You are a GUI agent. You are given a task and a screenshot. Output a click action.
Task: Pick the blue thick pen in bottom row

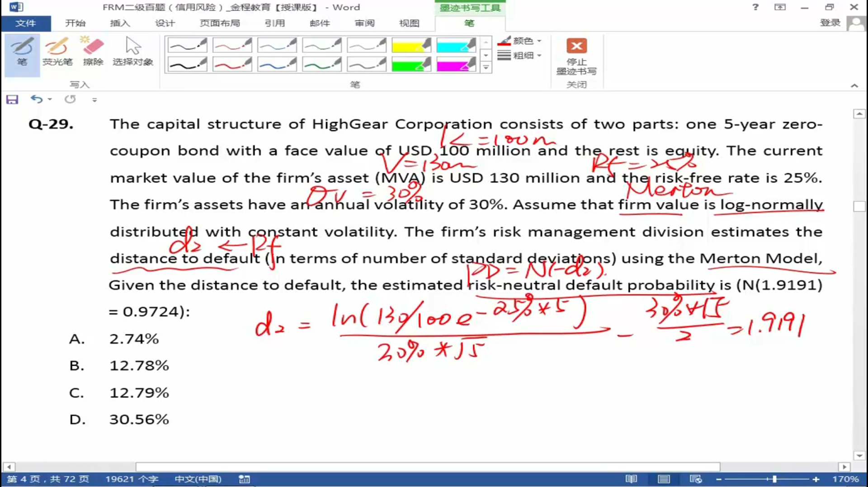click(x=277, y=64)
